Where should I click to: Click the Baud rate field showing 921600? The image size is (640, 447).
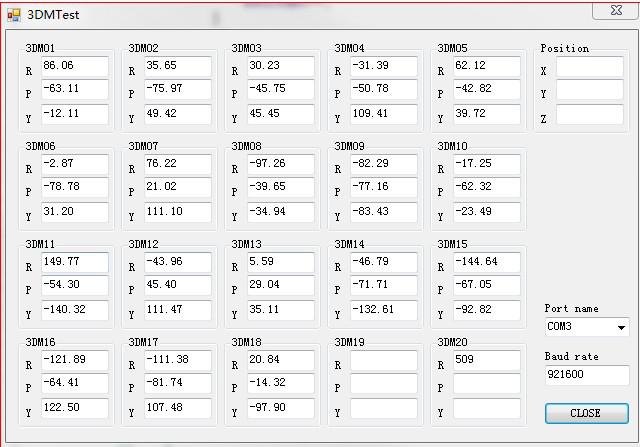[587, 375]
